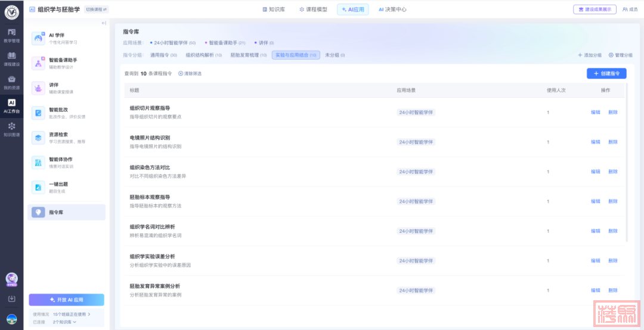Switch to the 课程模型 tab
The width and height of the screenshot is (644, 330).
(x=313, y=10)
